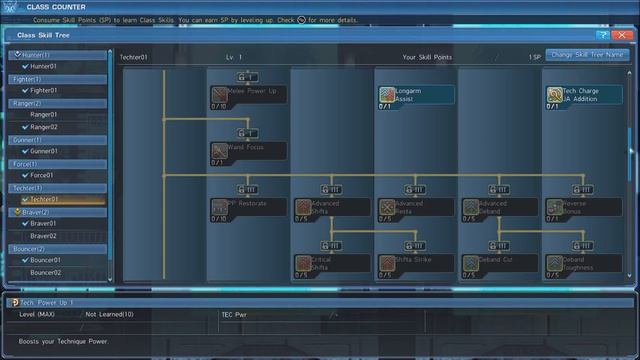Click lock icon above Melee Power Up

pyautogui.click(x=247, y=77)
